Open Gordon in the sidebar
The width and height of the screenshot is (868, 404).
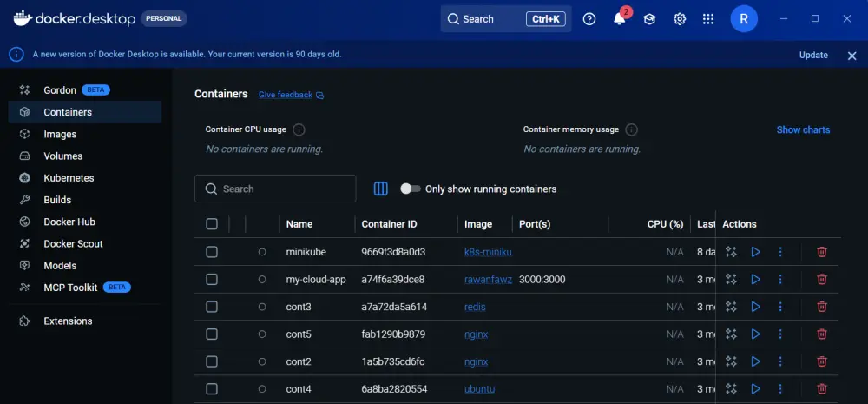point(85,89)
